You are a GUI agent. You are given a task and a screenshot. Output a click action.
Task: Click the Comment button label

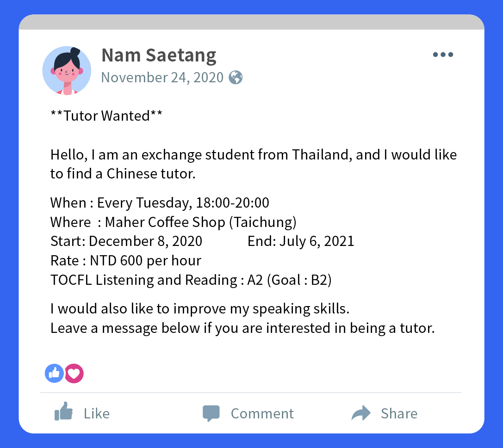[x=262, y=413]
